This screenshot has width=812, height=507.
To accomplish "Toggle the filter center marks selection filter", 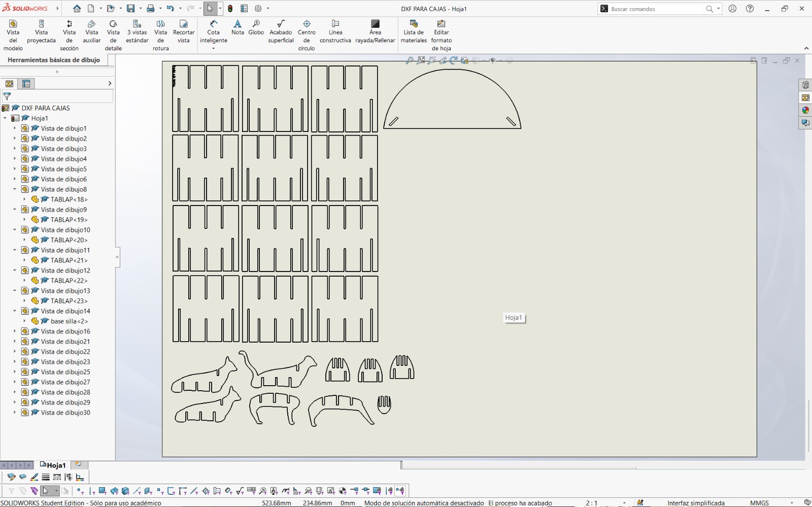I will (206, 491).
